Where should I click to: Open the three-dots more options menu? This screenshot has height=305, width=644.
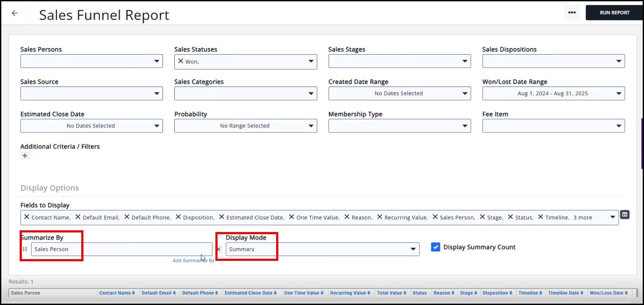(x=572, y=13)
